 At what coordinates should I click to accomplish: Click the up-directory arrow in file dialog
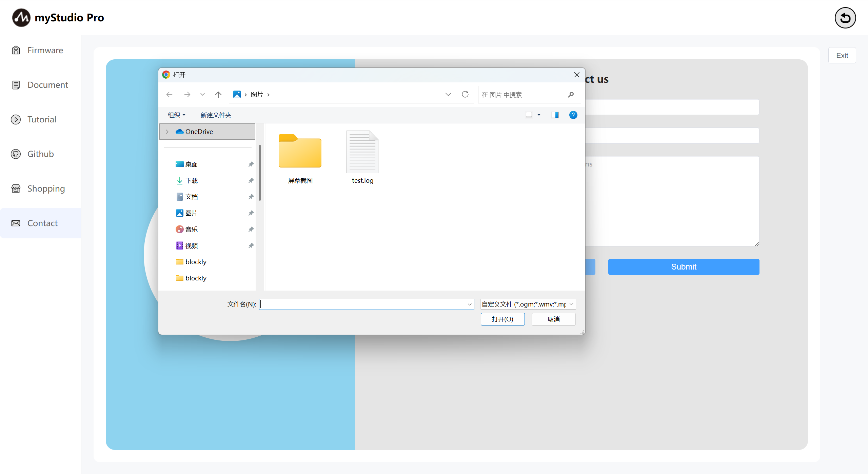pyautogui.click(x=218, y=95)
